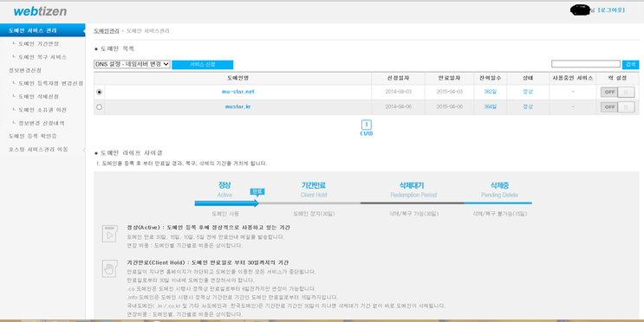
Task: Click the 상태 column header
Action: [528, 78]
